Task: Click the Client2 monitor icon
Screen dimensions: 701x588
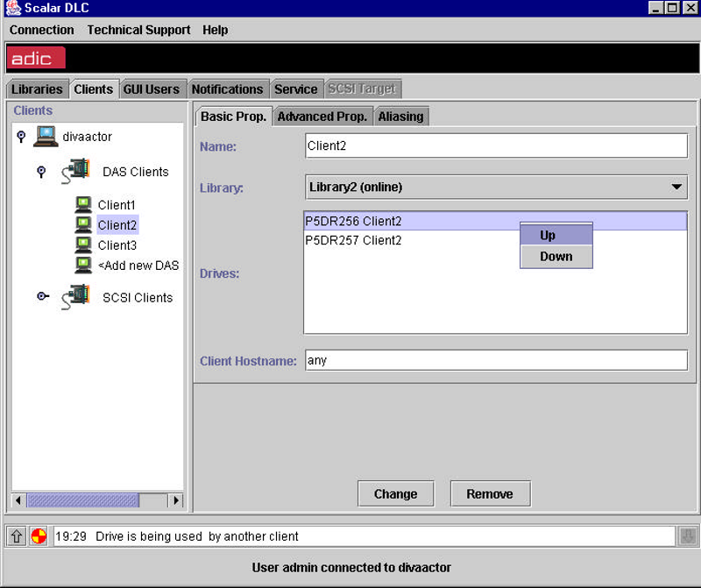Action: pos(83,225)
